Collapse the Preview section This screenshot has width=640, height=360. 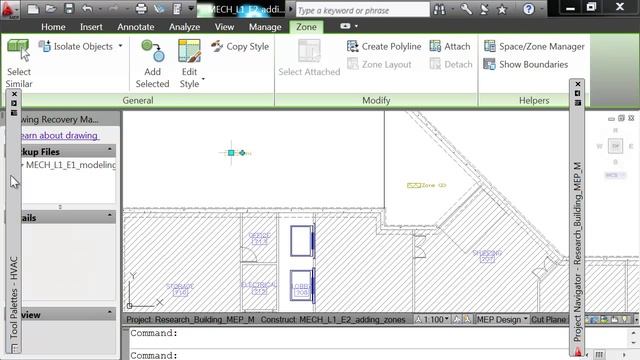110,313
